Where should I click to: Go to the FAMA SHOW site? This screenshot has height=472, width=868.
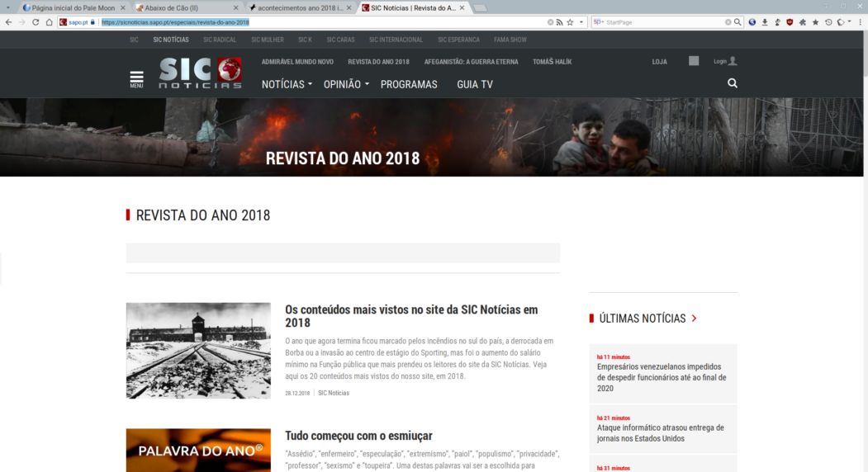click(510, 40)
